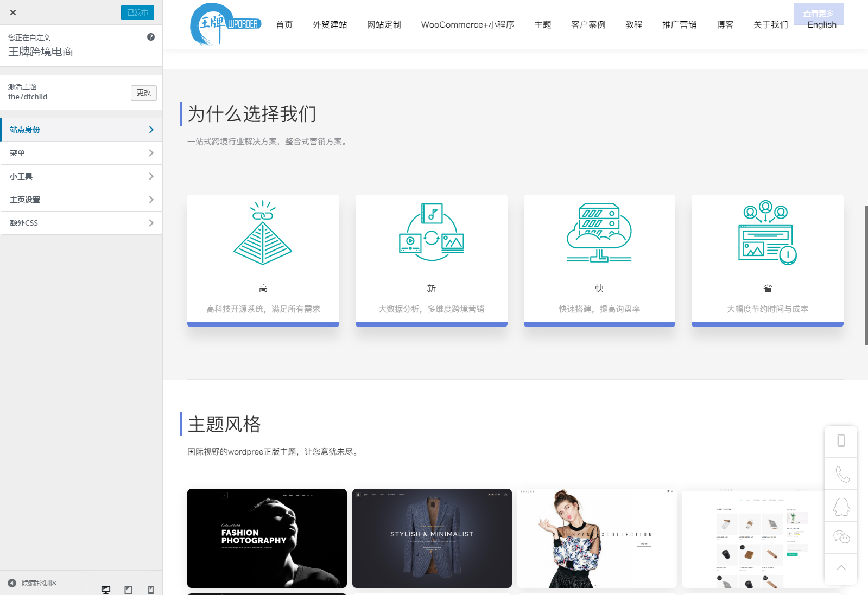Viewport: 868px width, 595px height.
Task: Open the 额外CSS section
Action: coord(81,223)
